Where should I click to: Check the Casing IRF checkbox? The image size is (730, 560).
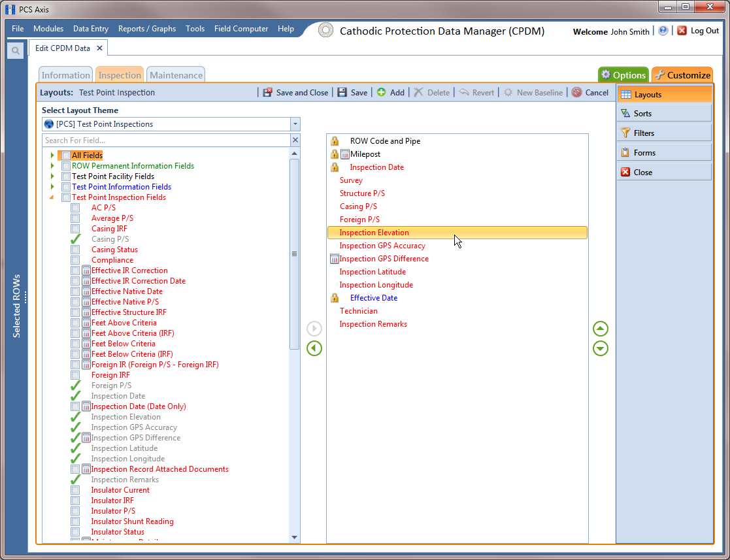[x=75, y=229]
